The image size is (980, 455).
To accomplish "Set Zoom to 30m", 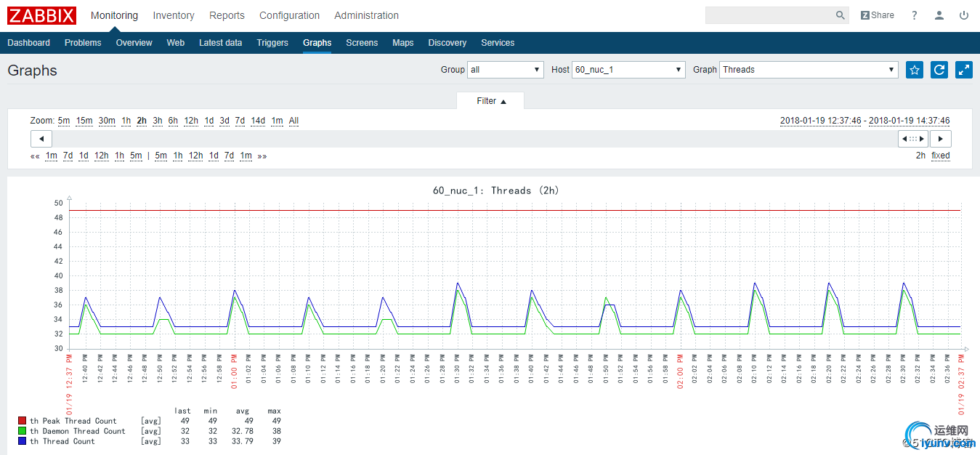I will [107, 121].
